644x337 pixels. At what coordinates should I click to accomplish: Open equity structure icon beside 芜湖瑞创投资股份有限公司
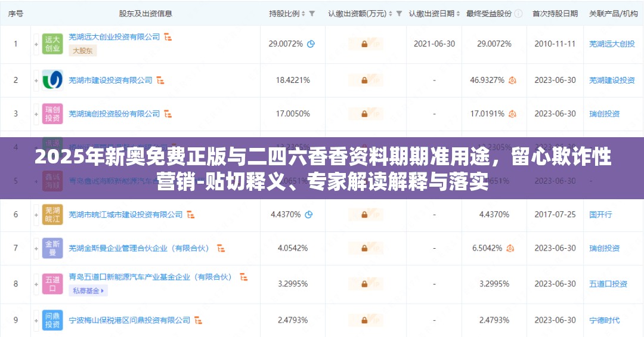168,114
